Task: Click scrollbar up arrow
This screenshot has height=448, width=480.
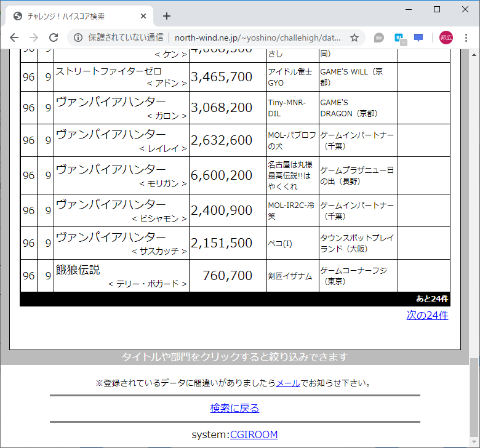Action: (x=474, y=55)
